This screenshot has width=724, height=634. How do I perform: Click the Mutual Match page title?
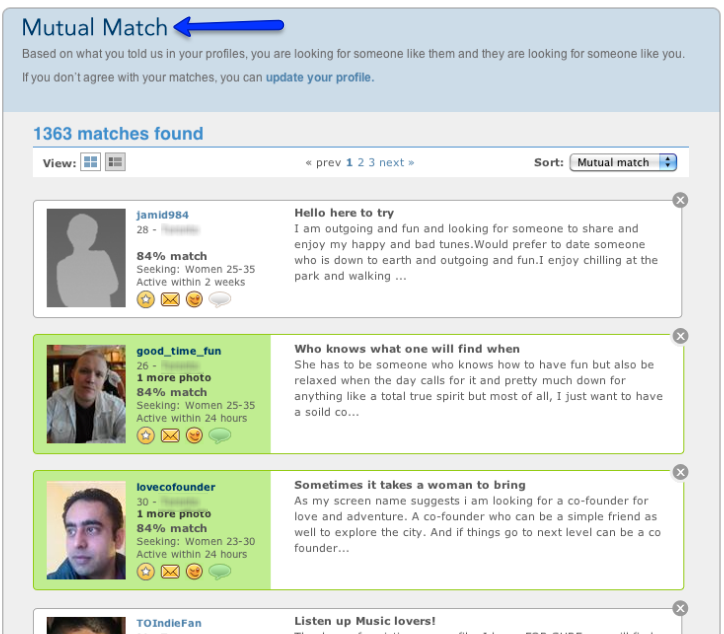(95, 27)
